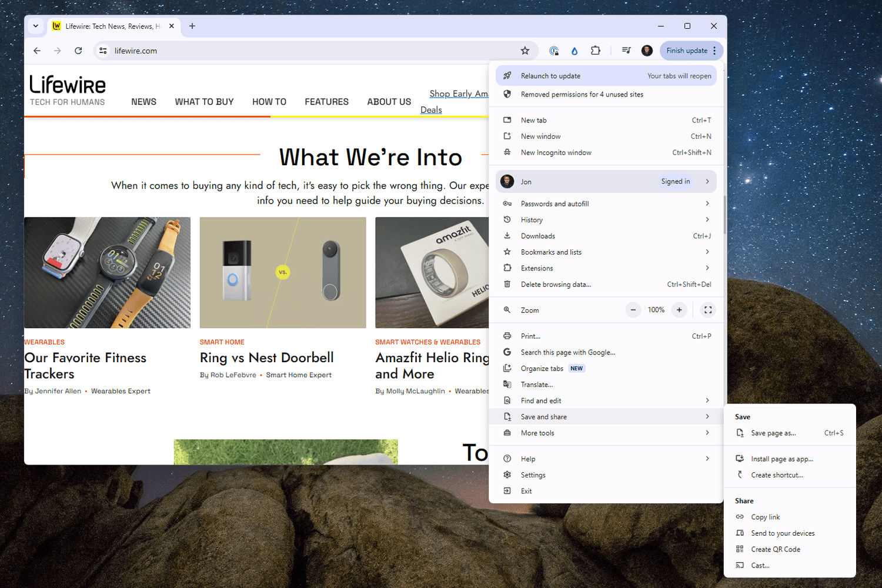The width and height of the screenshot is (882, 588).
Task: Enter full screen via the zoom row icon
Action: [707, 310]
